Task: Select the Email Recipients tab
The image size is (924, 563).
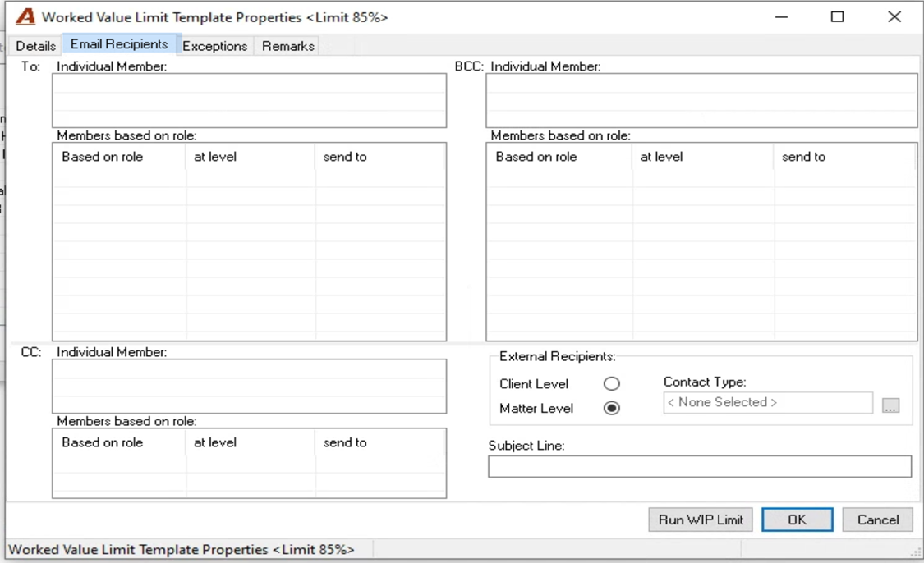Action: (119, 44)
